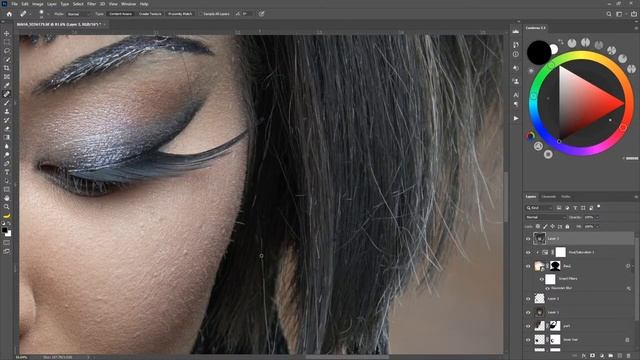Open the tool preset picker arrow

click(x=30, y=14)
